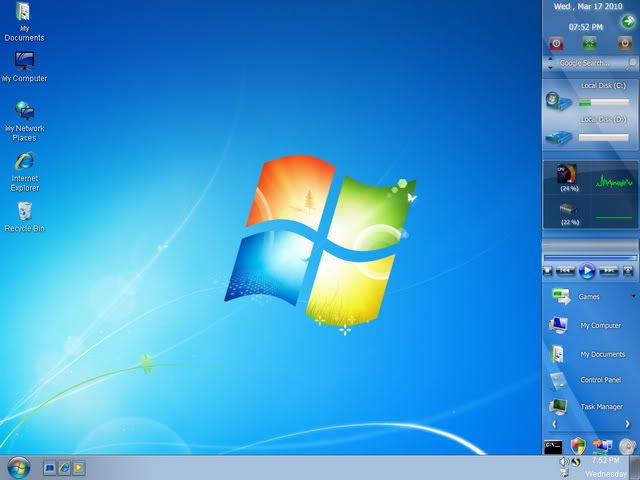Click the security shield icon in the sidebar

click(578, 446)
